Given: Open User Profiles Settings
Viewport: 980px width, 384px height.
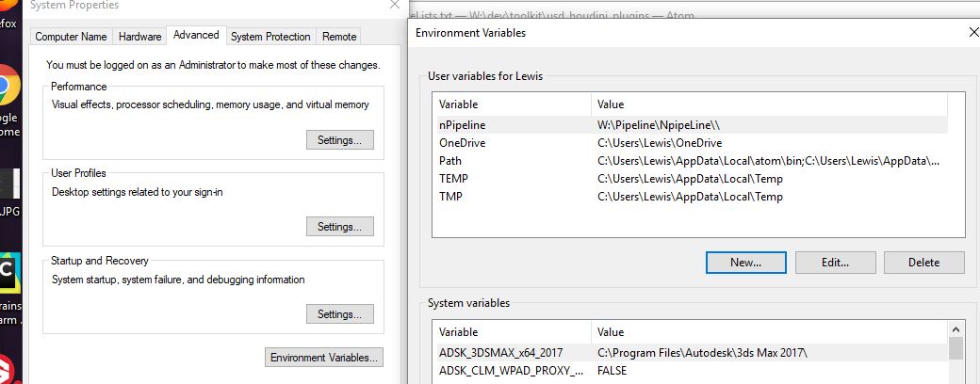Looking at the screenshot, I should pos(339,227).
